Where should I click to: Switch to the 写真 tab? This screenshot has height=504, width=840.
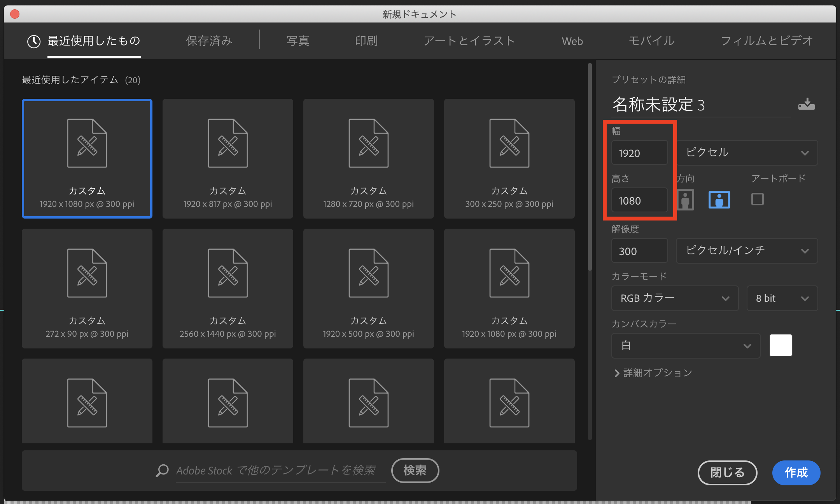(x=297, y=41)
